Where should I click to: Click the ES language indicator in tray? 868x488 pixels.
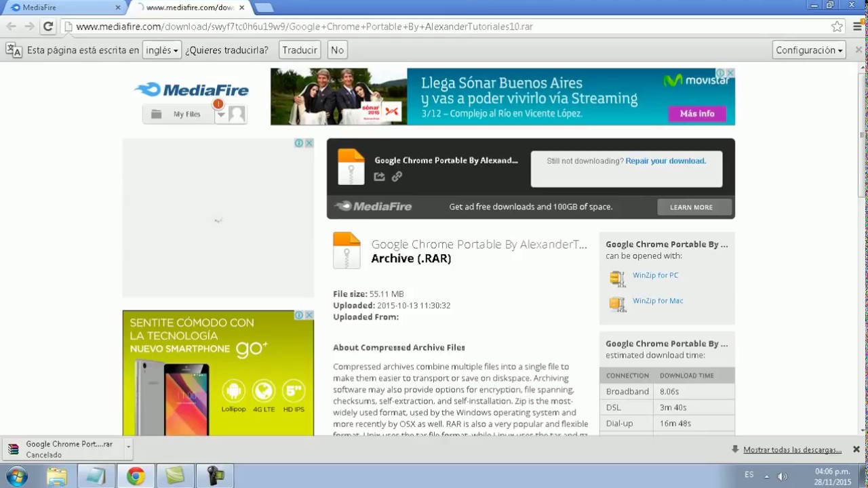(749, 474)
